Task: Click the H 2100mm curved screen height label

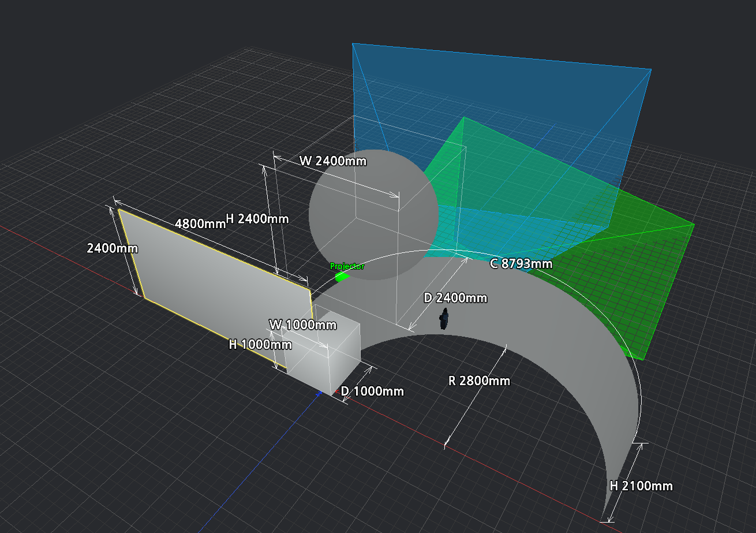Action: (641, 486)
